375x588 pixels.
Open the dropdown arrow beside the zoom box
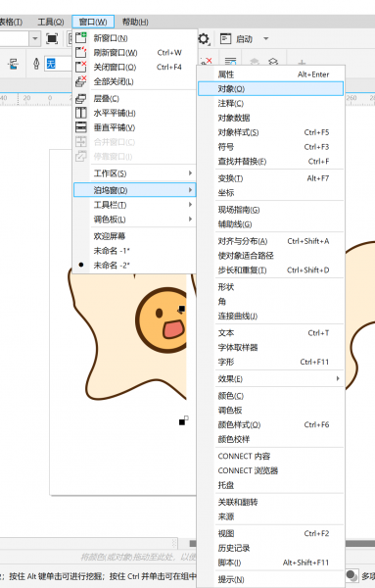pos(35,38)
